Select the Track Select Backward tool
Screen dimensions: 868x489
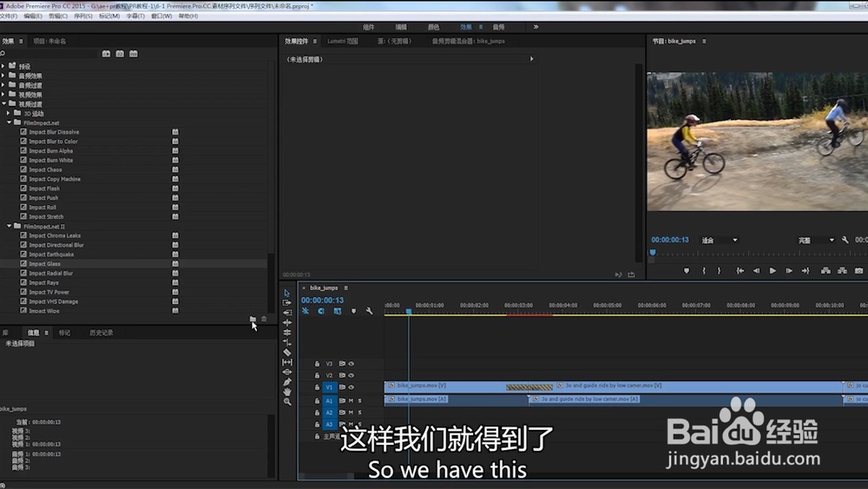pyautogui.click(x=286, y=313)
